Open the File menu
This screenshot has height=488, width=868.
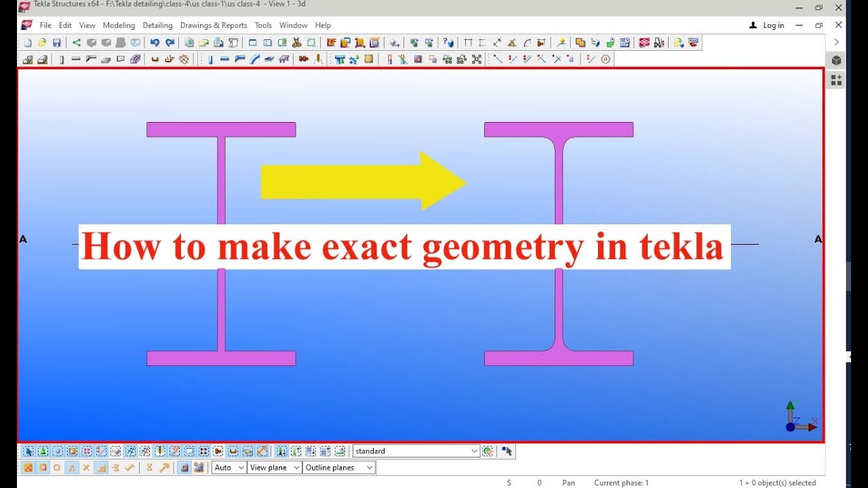[x=45, y=25]
